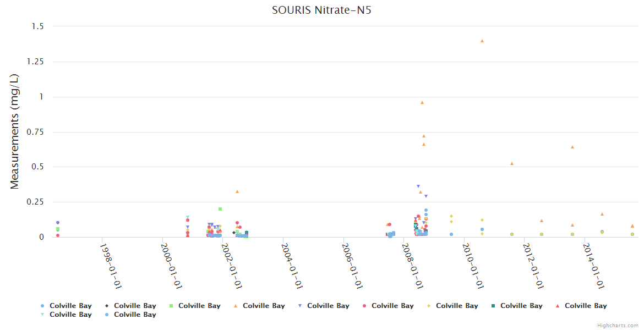Select the highest orange triangle point near 1.4 mg/L
644x330 pixels.
pyautogui.click(x=482, y=41)
